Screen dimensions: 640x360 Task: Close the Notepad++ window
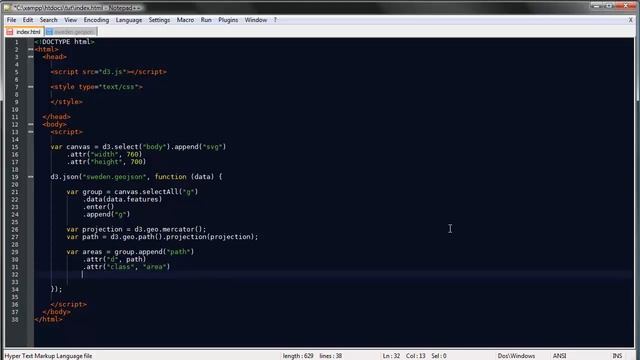[627, 6]
